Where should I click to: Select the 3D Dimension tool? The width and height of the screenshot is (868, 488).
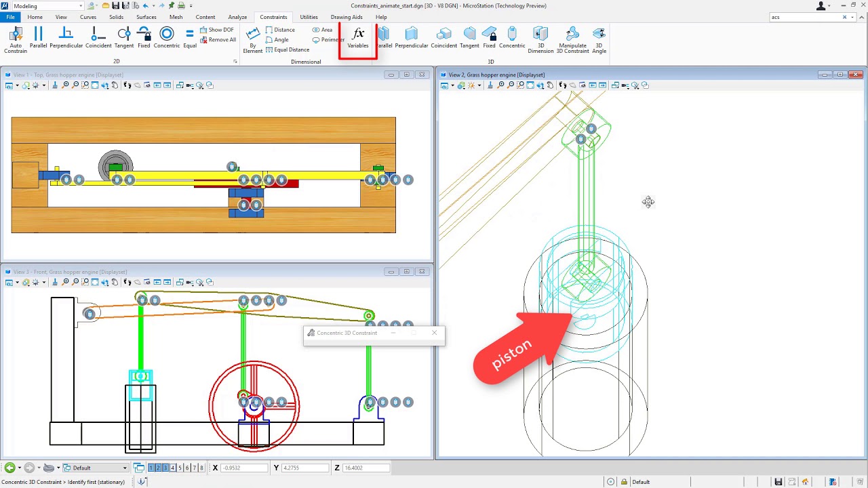[x=540, y=40]
